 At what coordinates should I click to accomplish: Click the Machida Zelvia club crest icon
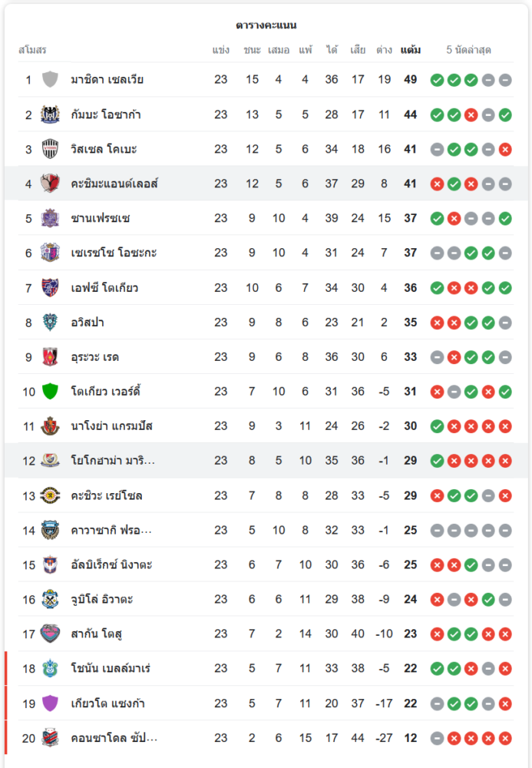(x=51, y=80)
